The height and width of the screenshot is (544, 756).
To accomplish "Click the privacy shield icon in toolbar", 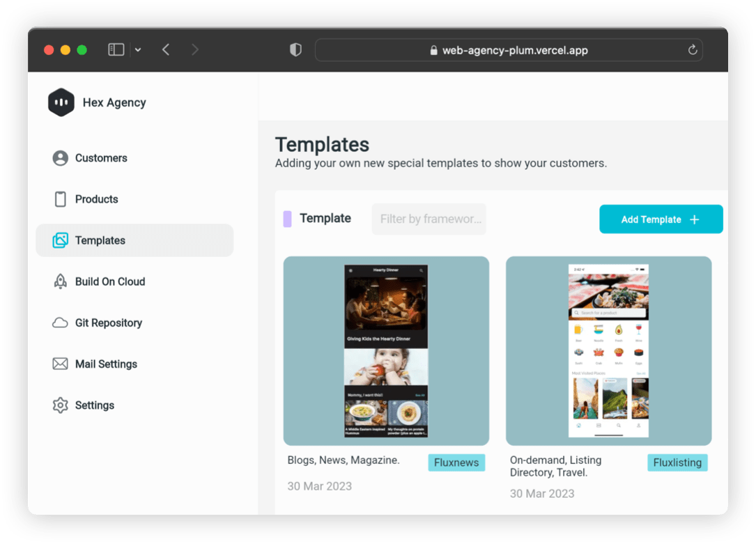I will click(x=295, y=49).
